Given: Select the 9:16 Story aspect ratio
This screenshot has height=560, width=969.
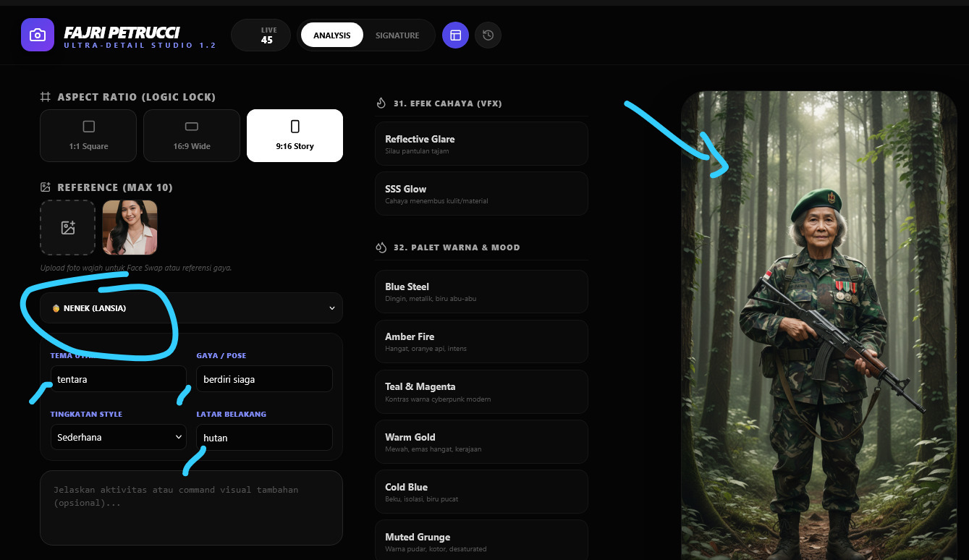Looking at the screenshot, I should (295, 135).
